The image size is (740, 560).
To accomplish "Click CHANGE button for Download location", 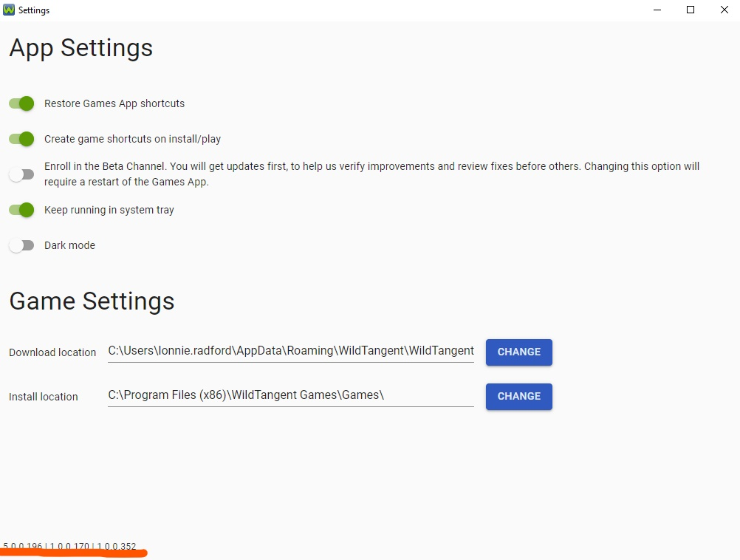I will coord(518,352).
